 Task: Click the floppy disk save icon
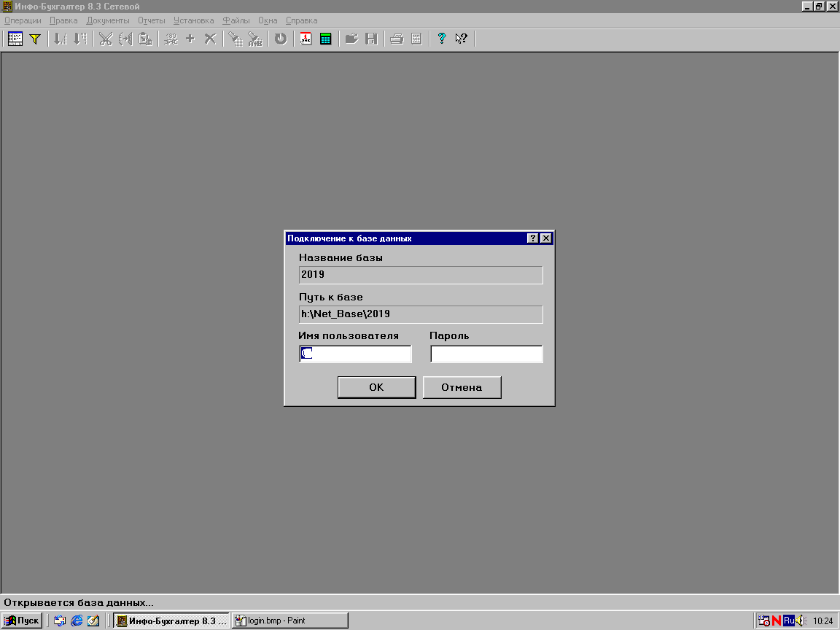pos(371,39)
